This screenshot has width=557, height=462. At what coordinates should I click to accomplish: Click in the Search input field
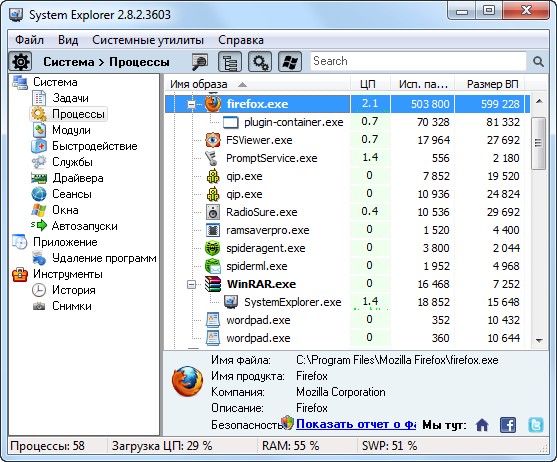tap(418, 61)
